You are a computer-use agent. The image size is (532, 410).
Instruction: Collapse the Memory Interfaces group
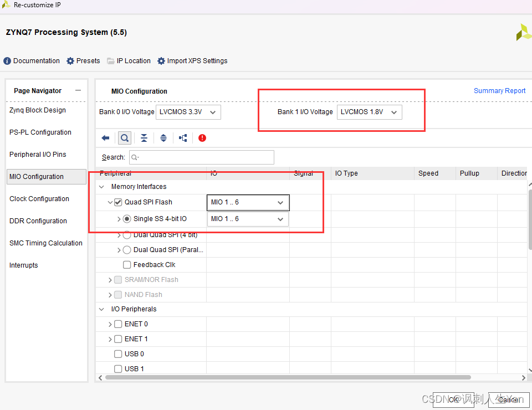click(101, 187)
